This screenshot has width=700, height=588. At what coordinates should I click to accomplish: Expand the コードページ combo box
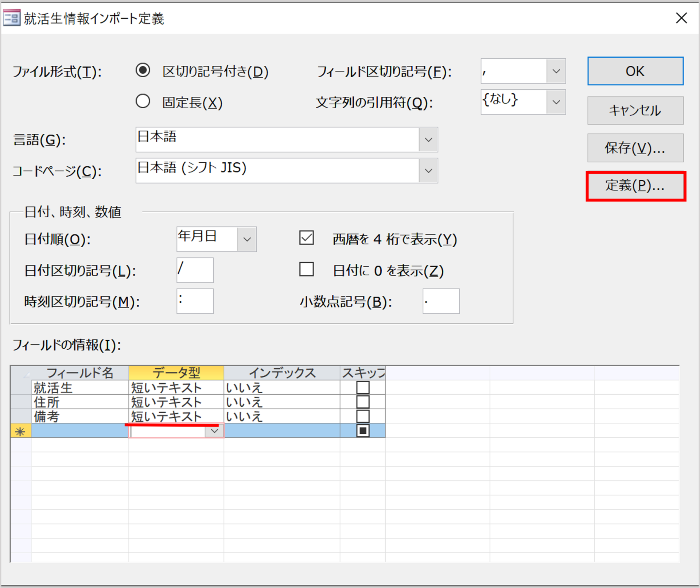[428, 170]
